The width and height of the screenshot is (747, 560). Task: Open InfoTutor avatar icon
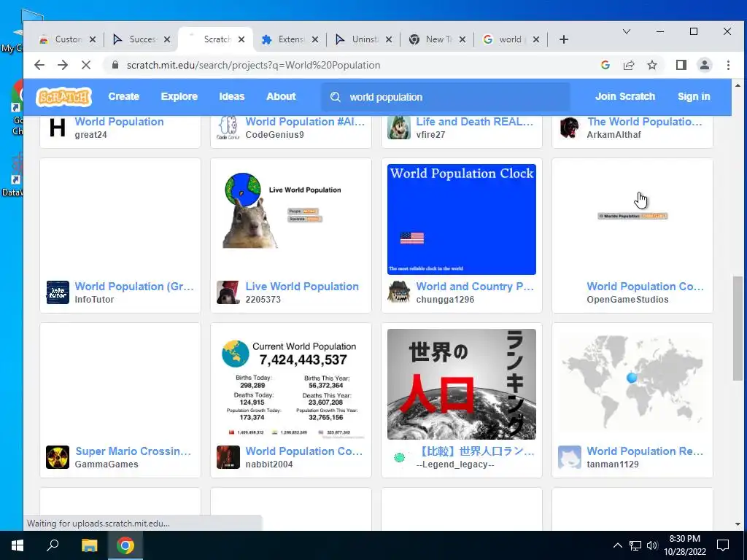pyautogui.click(x=58, y=292)
